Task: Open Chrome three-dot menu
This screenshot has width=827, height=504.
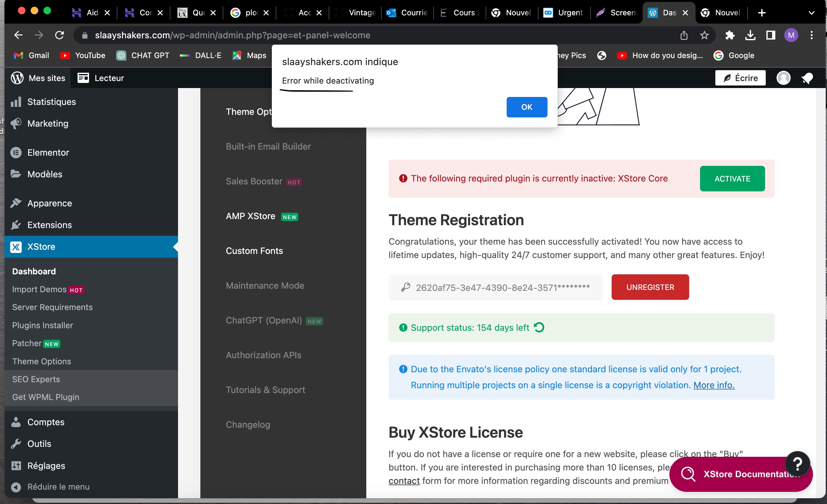Action: click(811, 35)
